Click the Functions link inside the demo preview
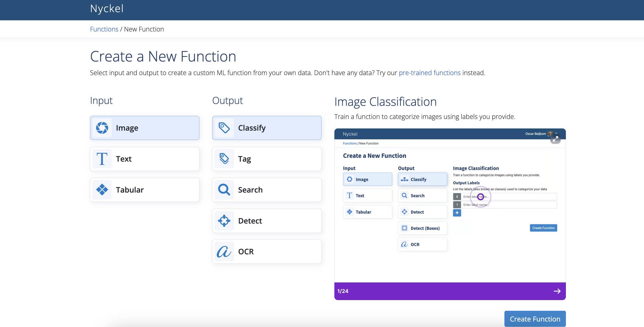The height and width of the screenshot is (327, 644). point(349,143)
